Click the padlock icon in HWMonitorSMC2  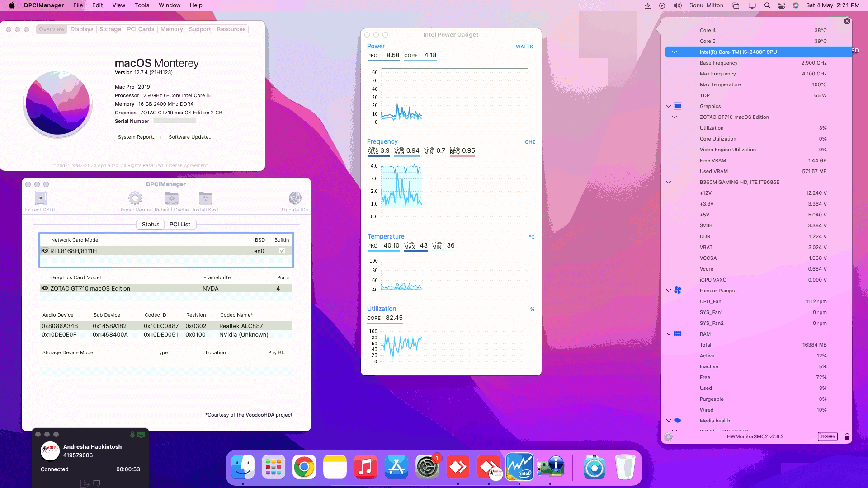coord(847,436)
